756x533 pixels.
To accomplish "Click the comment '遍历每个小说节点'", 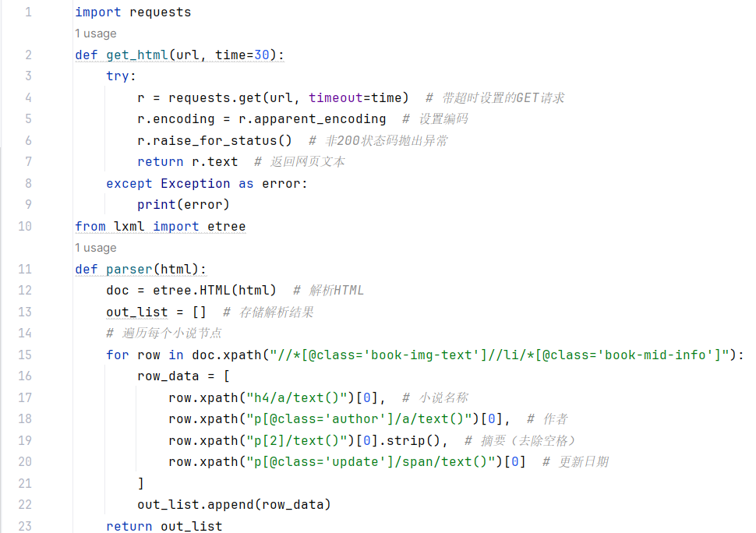I will tap(164, 333).
